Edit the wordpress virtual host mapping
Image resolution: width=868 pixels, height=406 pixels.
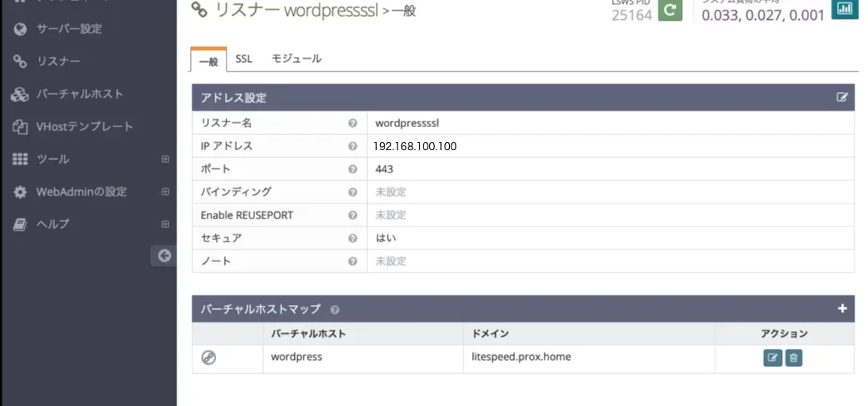(x=773, y=358)
